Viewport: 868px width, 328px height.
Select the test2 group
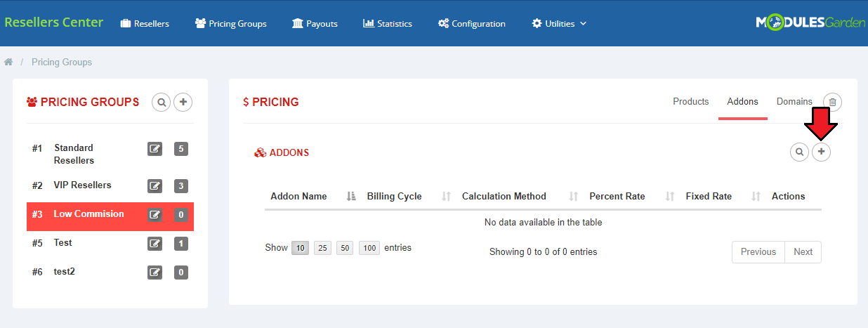65,271
